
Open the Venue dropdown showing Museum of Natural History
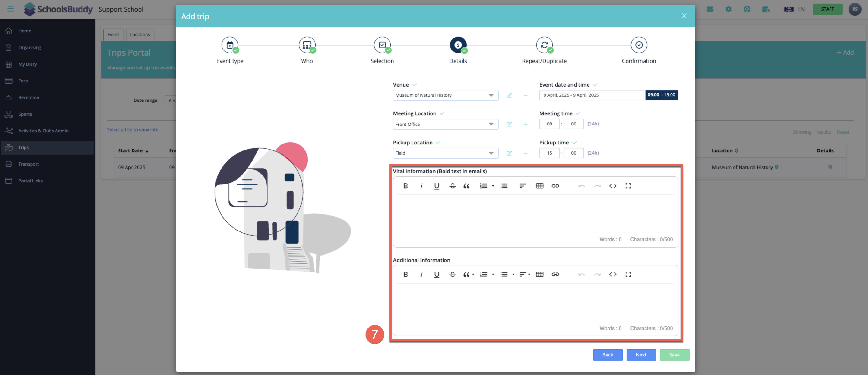tap(445, 95)
